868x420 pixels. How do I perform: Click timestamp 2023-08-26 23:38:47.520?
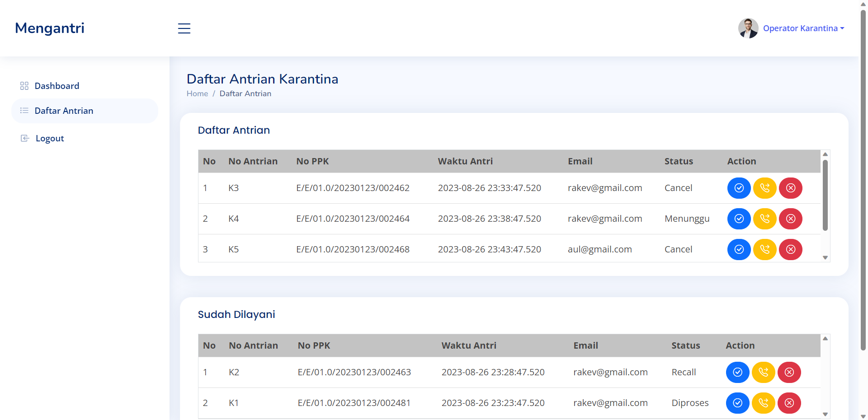point(490,219)
